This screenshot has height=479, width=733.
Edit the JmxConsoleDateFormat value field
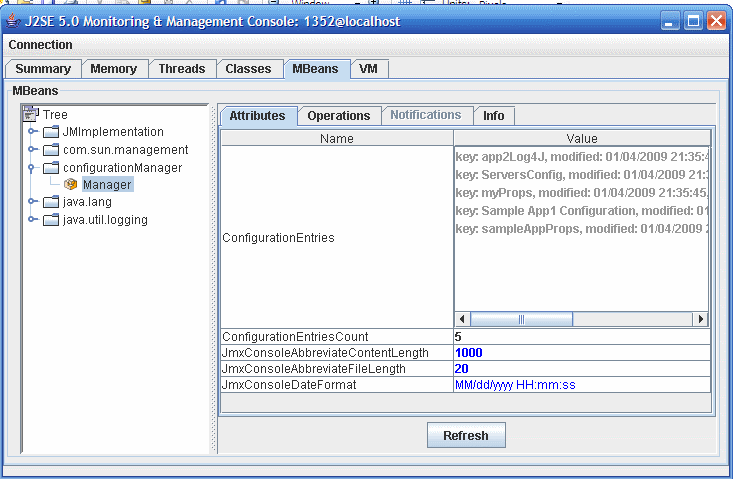click(581, 385)
